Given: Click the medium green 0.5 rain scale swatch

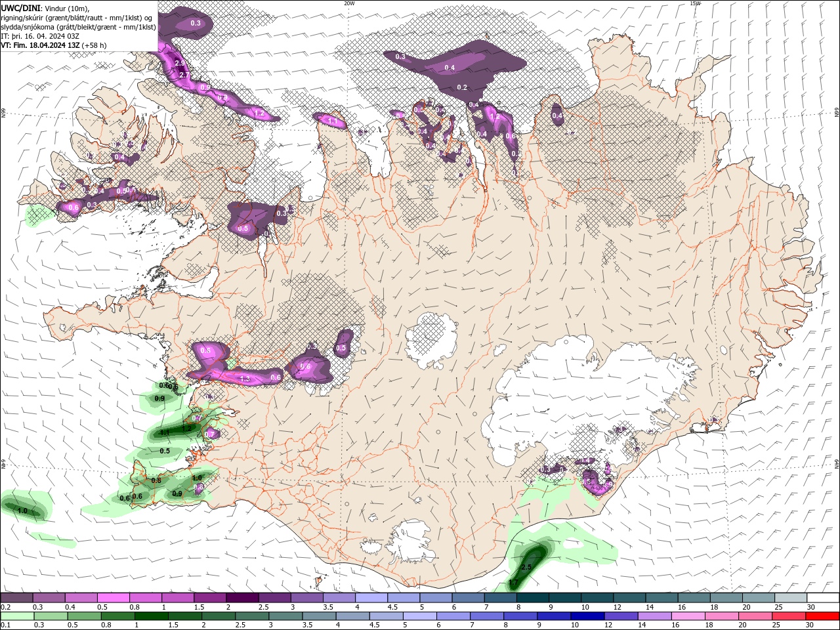Looking at the screenshot, I should coord(83,616).
